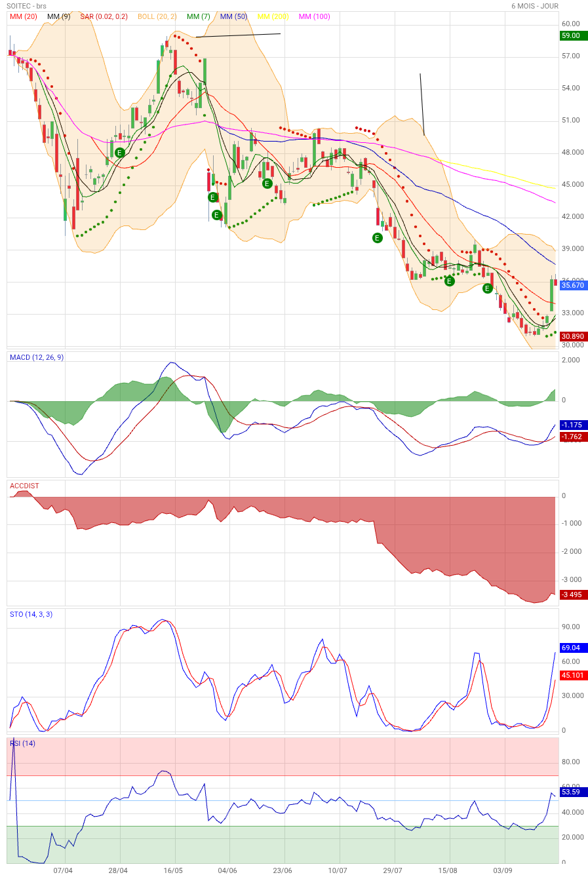This screenshot has height=877, width=588.
Task: Click the red -1.762 MACD signal badge
Action: (x=574, y=437)
